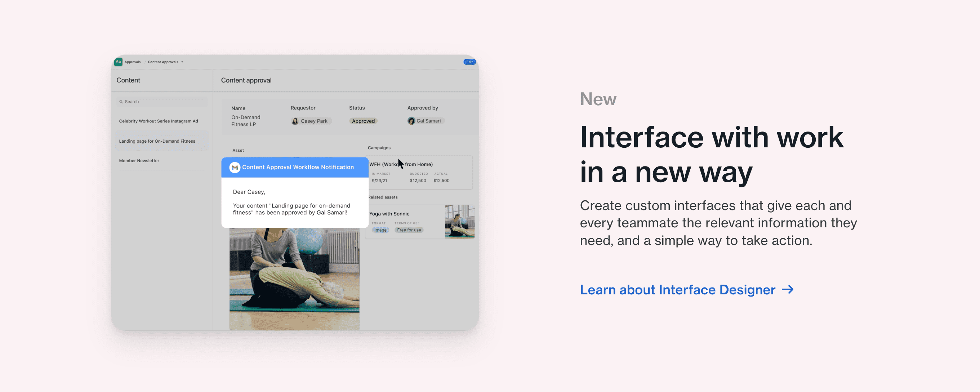Click the blue Edit button
The image size is (980, 392).
469,62
